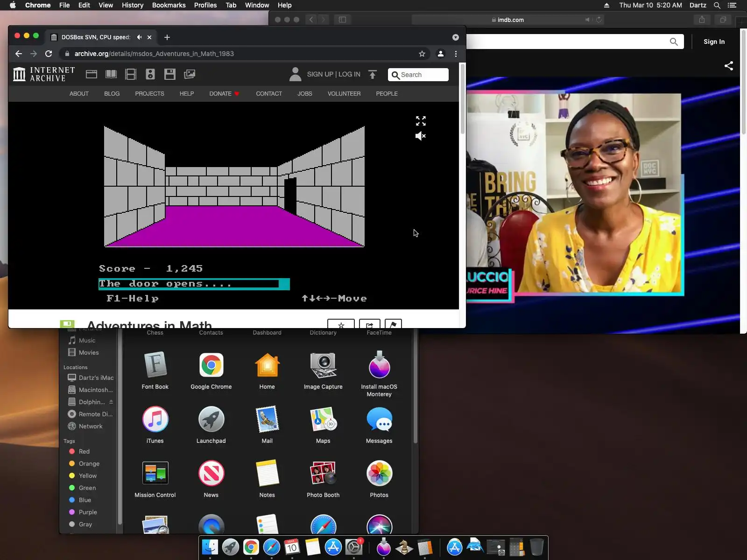The height and width of the screenshot is (560, 747).
Task: Go back in Chrome
Action: click(19, 54)
